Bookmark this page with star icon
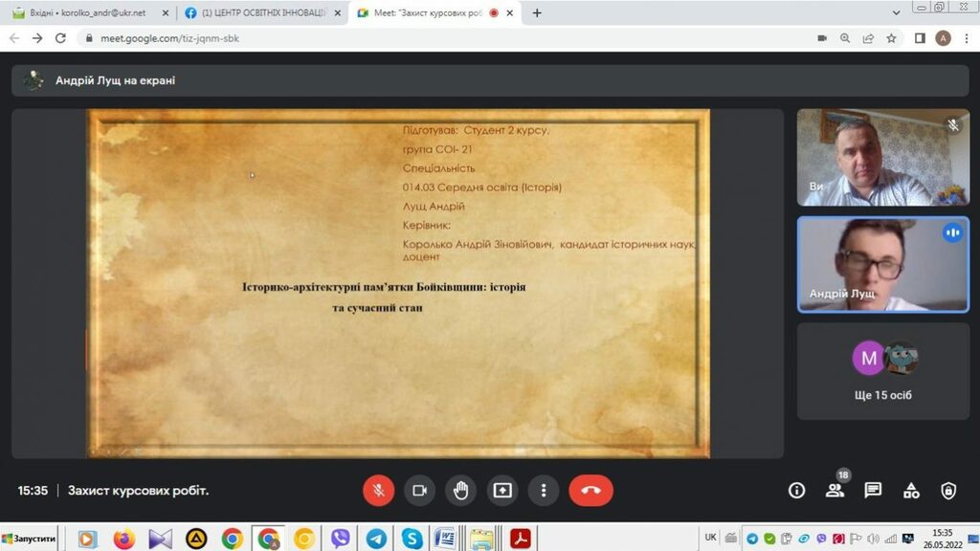The image size is (980, 551). click(891, 38)
